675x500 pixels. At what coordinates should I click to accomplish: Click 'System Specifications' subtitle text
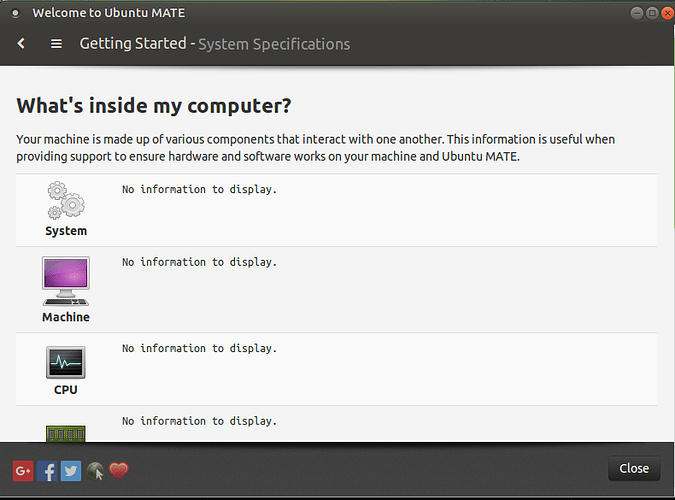[x=274, y=44]
